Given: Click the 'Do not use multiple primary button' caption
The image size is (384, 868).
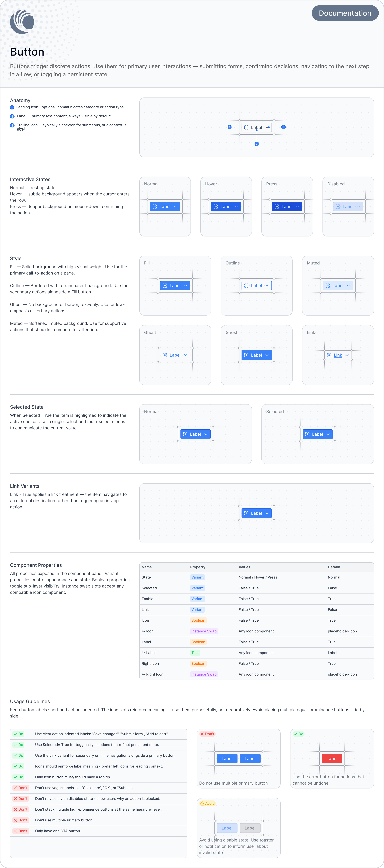Looking at the screenshot, I should click(x=233, y=783).
